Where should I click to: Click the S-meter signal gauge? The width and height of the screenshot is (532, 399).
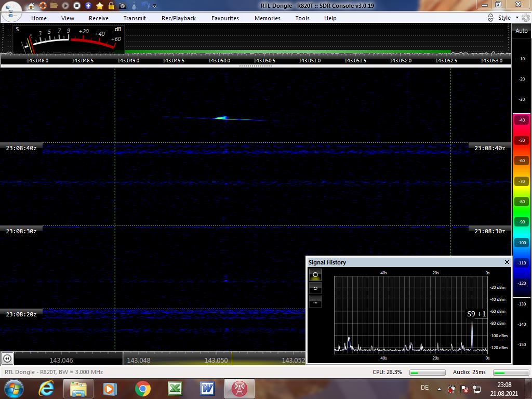pyautogui.click(x=69, y=39)
